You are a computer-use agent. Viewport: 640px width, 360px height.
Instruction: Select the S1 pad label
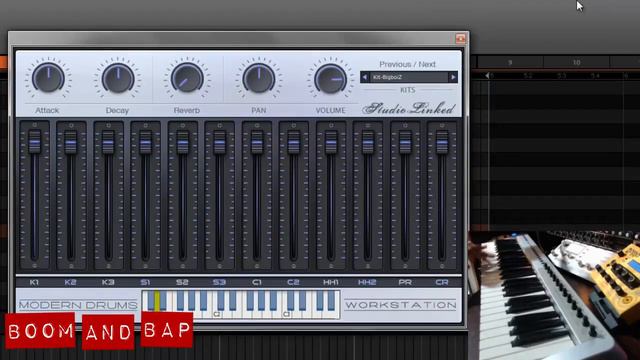coord(145,282)
